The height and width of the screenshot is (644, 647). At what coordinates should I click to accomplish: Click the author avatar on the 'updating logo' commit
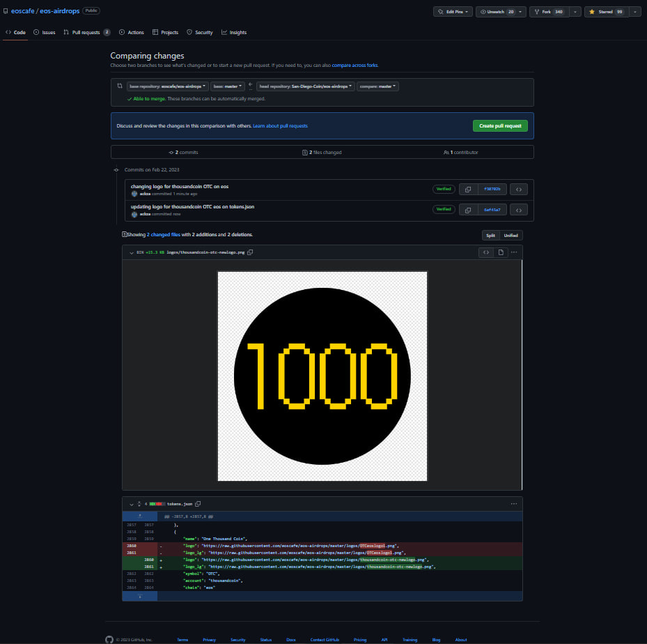134,214
